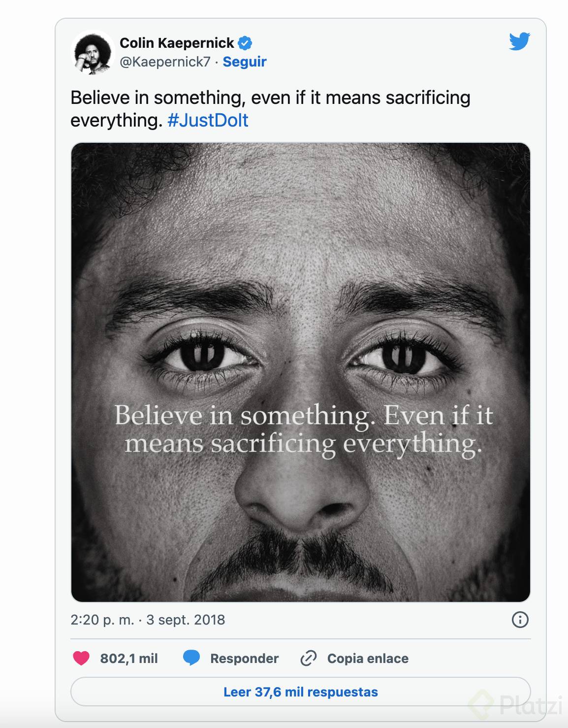Viewport: 568px width, 728px height.
Task: Click the Colin Kaepernick display name
Action: coord(177,43)
